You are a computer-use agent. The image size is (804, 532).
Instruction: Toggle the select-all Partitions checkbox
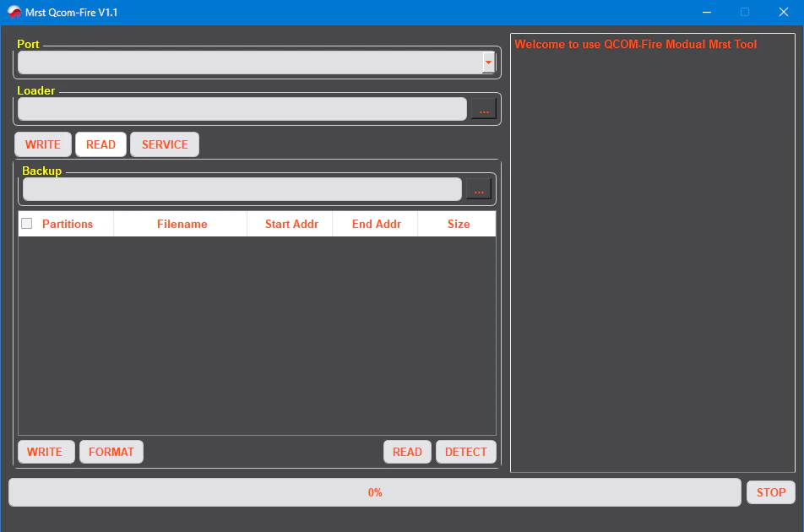coord(27,224)
